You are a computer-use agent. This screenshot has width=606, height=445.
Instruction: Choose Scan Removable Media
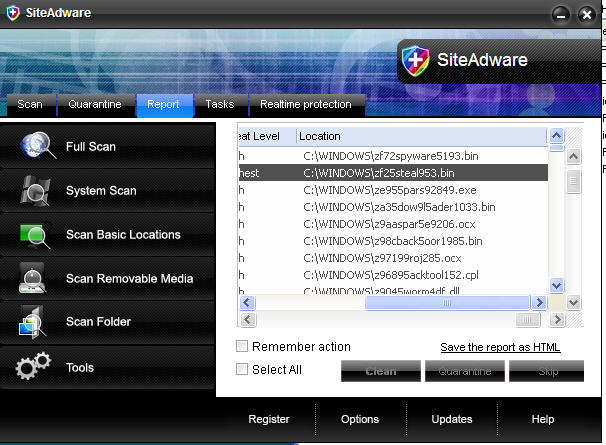[108, 278]
